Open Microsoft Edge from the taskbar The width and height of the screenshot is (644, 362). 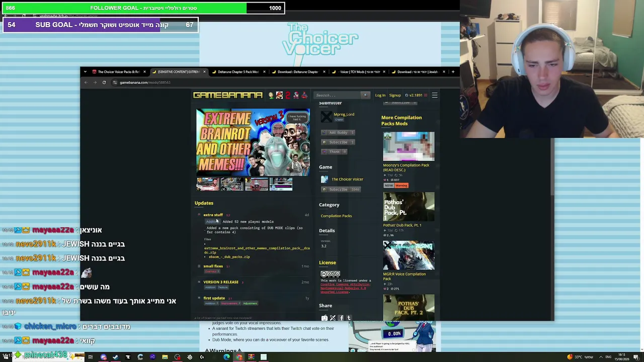coord(226,357)
